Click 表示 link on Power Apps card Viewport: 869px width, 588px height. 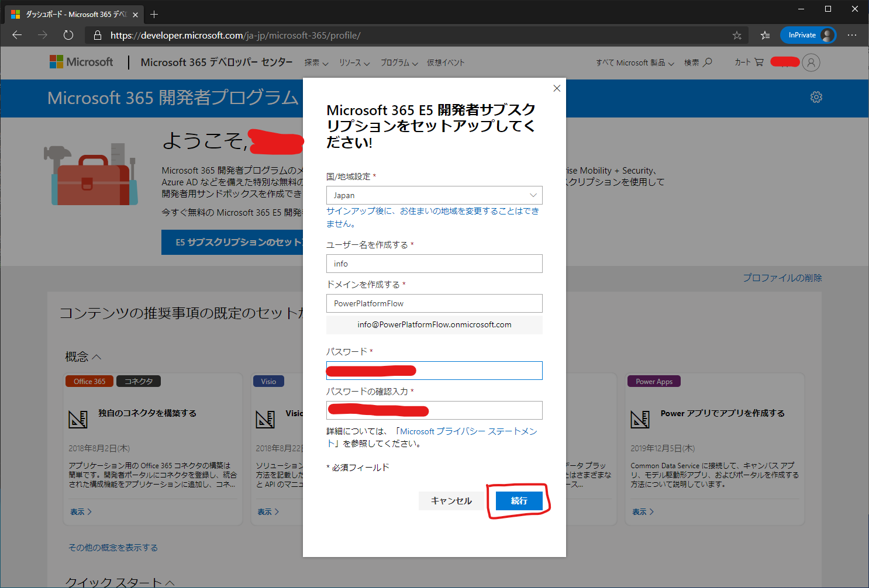coord(643,511)
